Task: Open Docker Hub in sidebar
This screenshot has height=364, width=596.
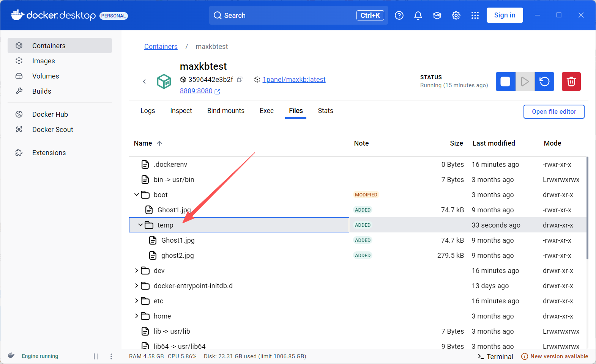Action: pyautogui.click(x=60, y=114)
